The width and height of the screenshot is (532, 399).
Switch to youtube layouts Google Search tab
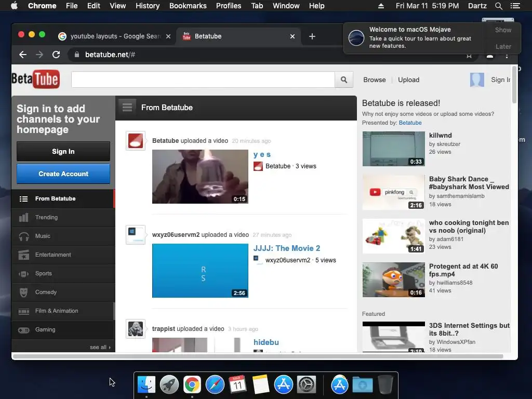(114, 36)
